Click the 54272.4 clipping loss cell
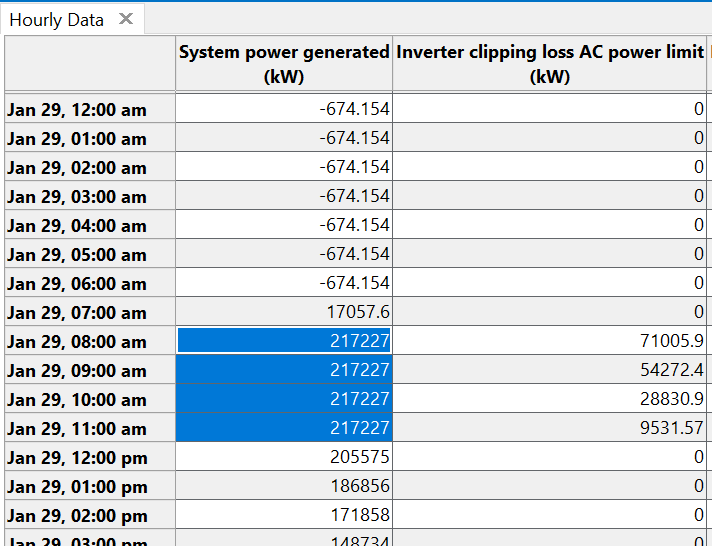Viewport: 712px width, 546px height. tap(550, 370)
